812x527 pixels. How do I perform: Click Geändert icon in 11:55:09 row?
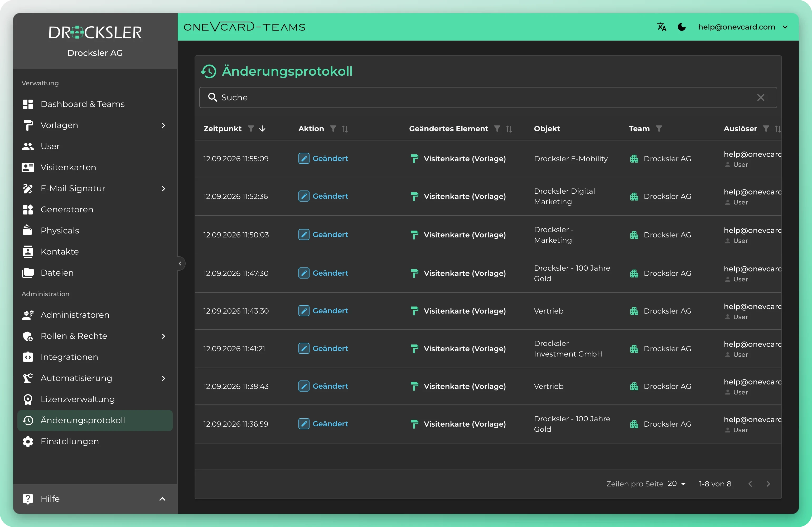(304, 159)
